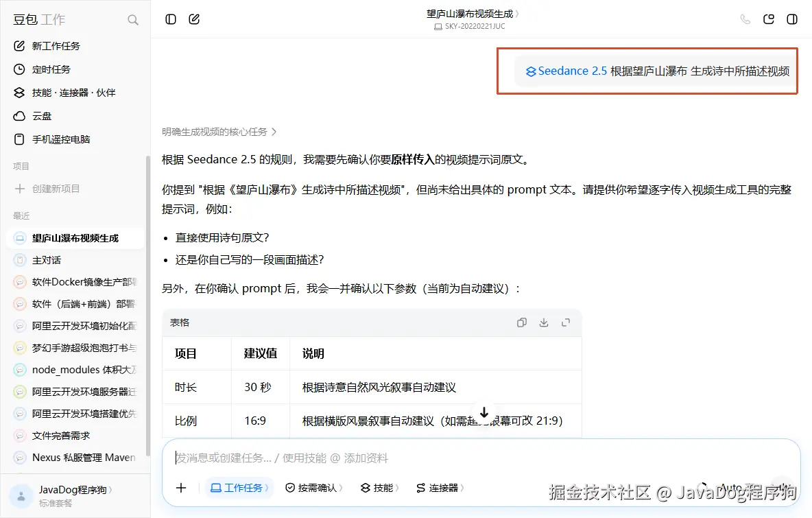Open 软件Docker镜像生产部署 conversation
The image size is (812, 518).
tap(75, 282)
